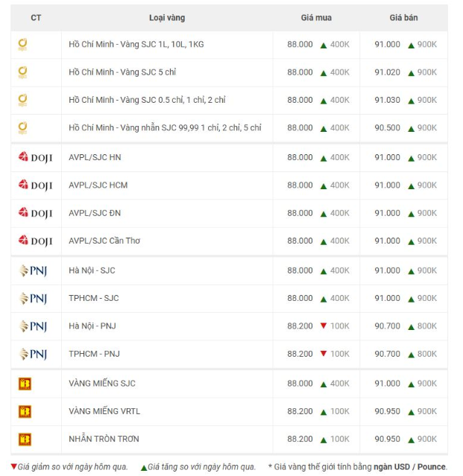463x476 pixels.
Task: Click the Giá giảm so với ngày hôm qua note
Action: [x=72, y=467]
